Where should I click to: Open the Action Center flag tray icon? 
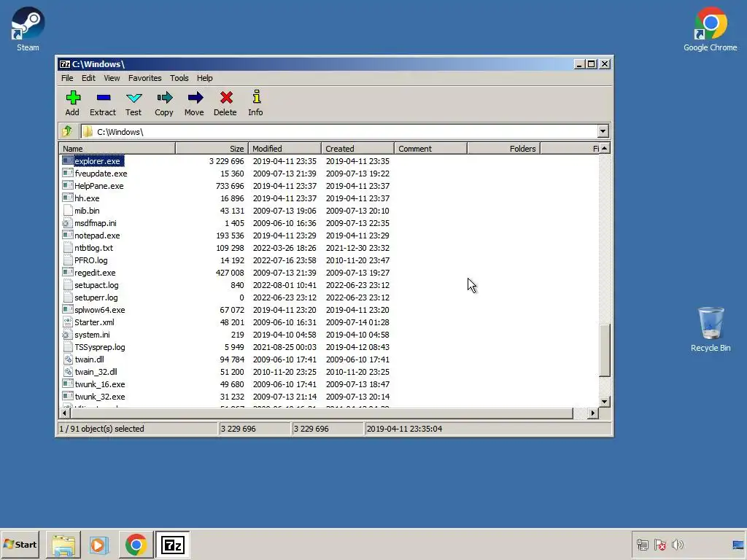(659, 544)
